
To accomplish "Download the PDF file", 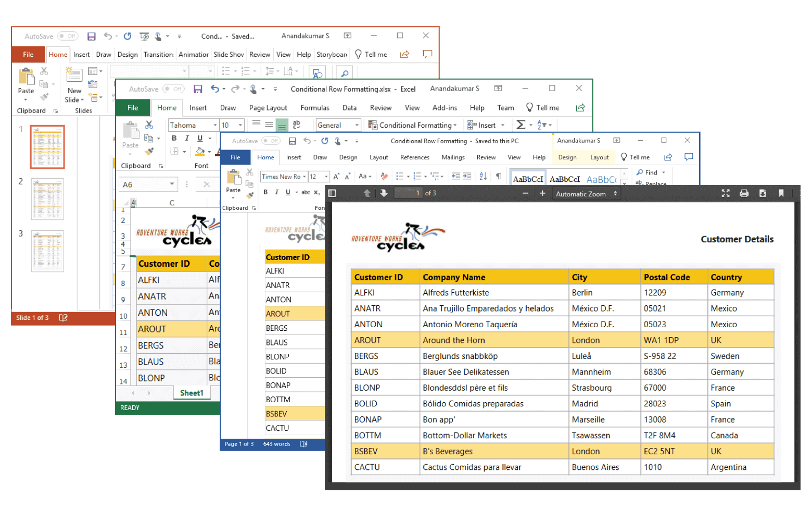I will (763, 193).
